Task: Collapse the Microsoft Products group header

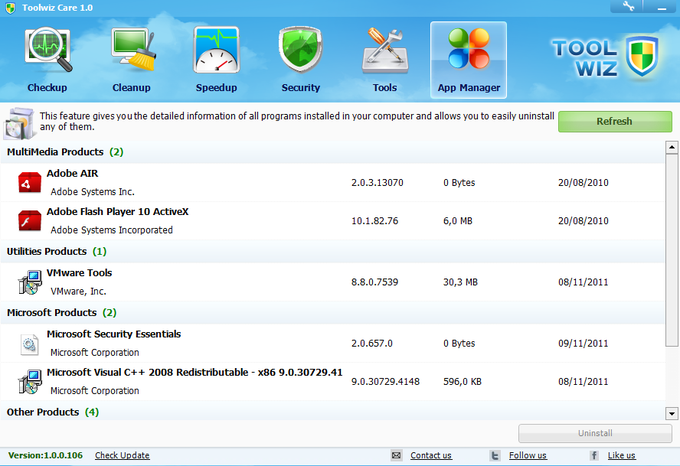Action: 332,313
